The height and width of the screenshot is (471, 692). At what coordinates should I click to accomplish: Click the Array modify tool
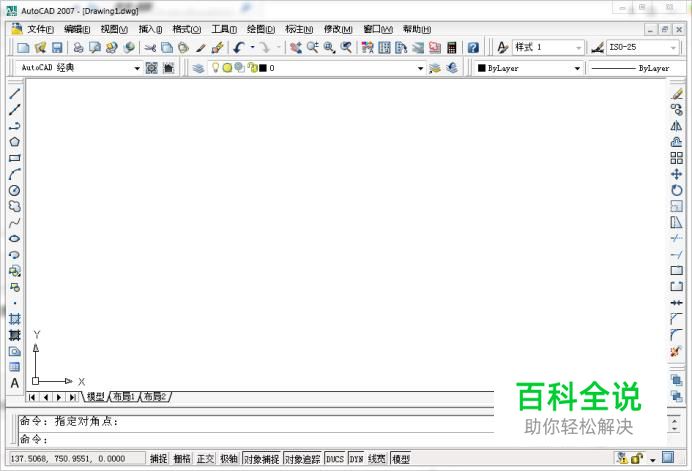point(676,158)
